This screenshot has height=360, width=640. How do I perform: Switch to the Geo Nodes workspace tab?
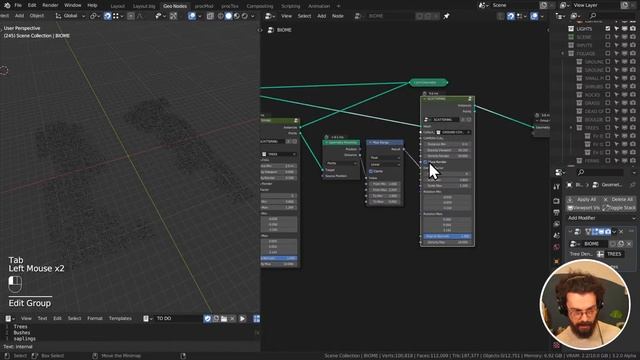pos(175,6)
